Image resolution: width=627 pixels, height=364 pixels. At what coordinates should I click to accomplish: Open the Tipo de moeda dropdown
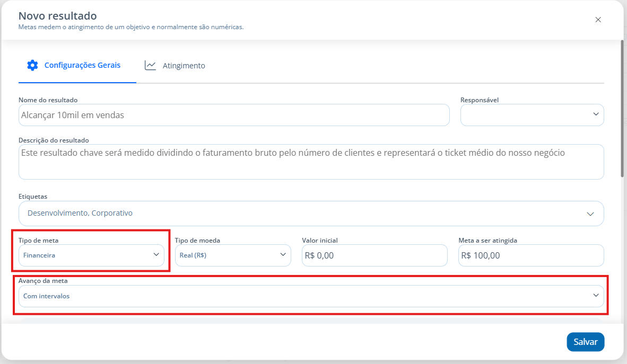click(x=233, y=255)
